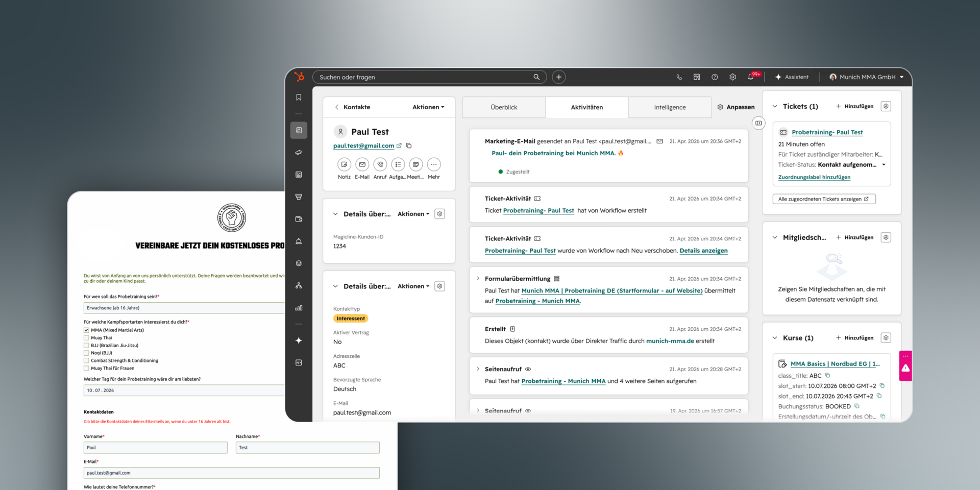Create a task with the Aufgabe icon
The width and height of the screenshot is (980, 490).
(x=398, y=164)
